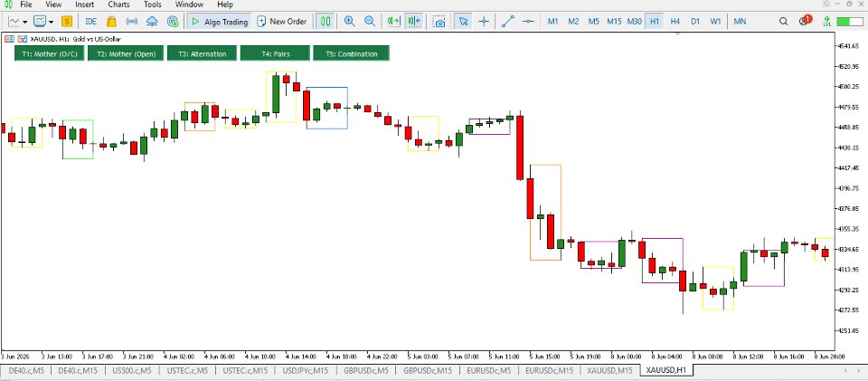This screenshot has width=868, height=381.
Task: Select the cursor arrow tool
Action: click(463, 22)
